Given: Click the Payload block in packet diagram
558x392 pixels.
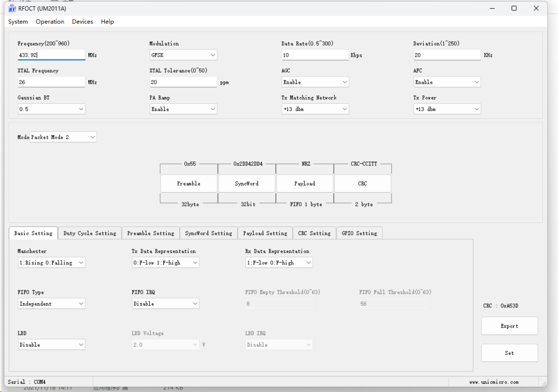Looking at the screenshot, I should 304,183.
